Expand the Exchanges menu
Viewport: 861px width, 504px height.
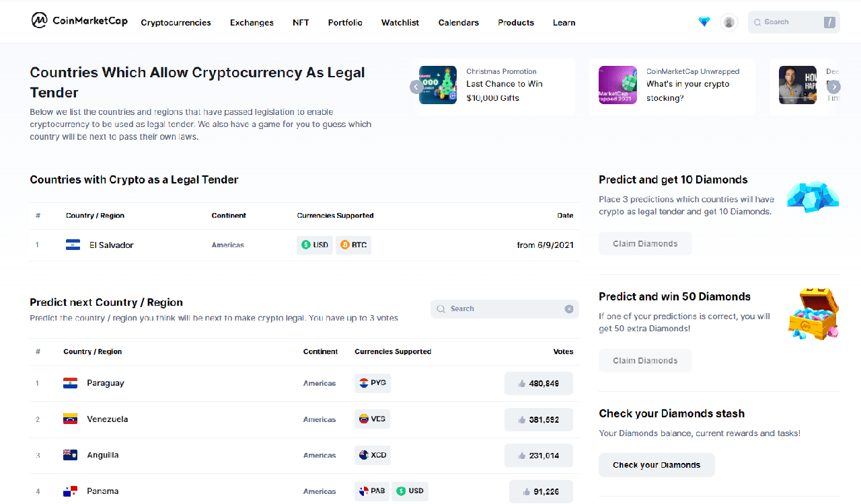tap(252, 23)
